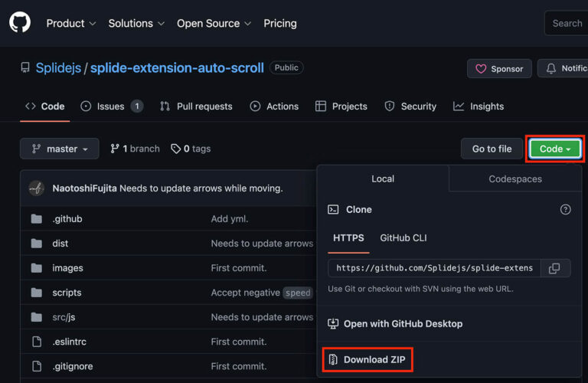Expand the Solutions dropdown menu
Viewport: 588px width, 383px height.
tap(136, 24)
